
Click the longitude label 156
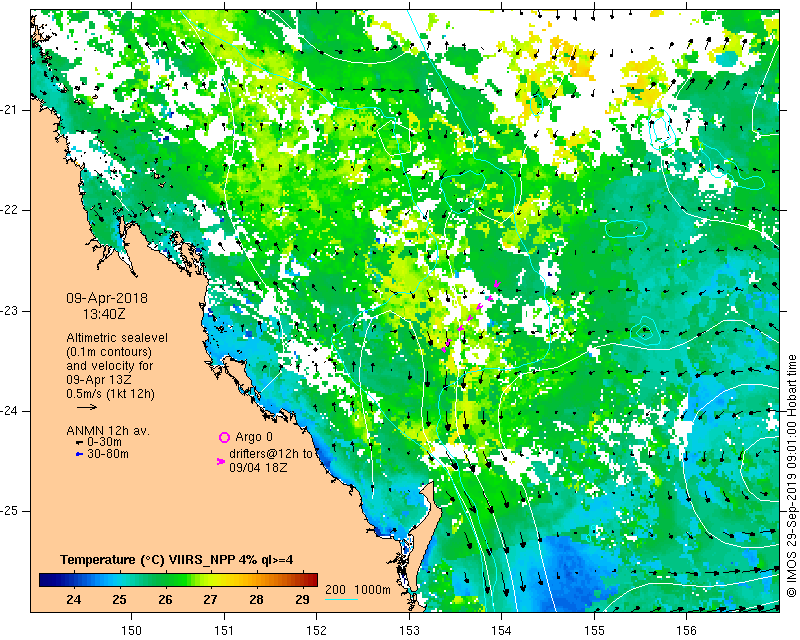point(686,631)
